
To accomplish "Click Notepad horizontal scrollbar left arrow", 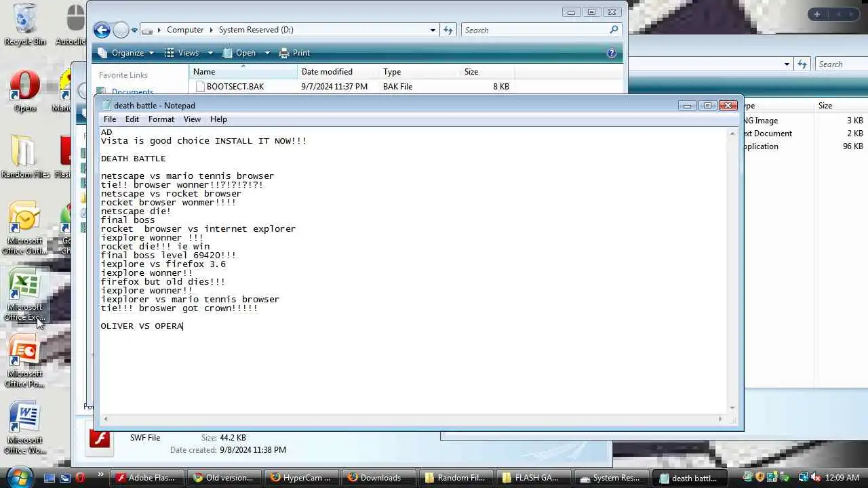I will click(x=106, y=419).
